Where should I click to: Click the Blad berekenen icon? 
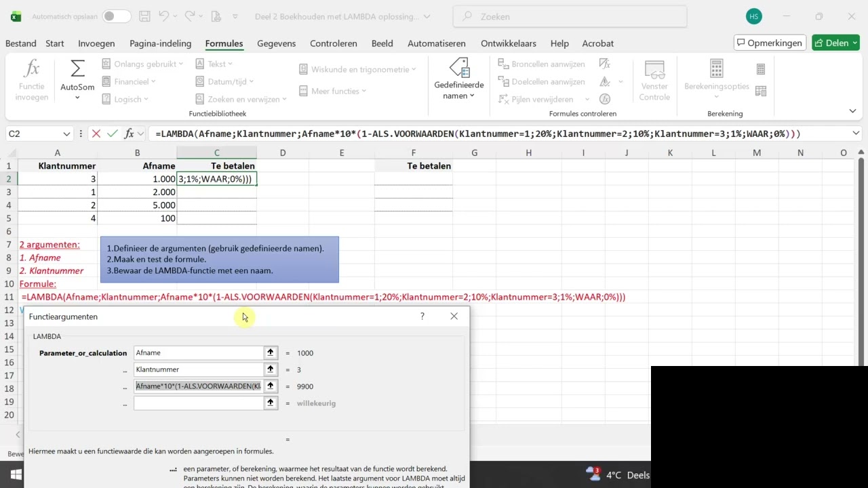pyautogui.click(x=761, y=91)
